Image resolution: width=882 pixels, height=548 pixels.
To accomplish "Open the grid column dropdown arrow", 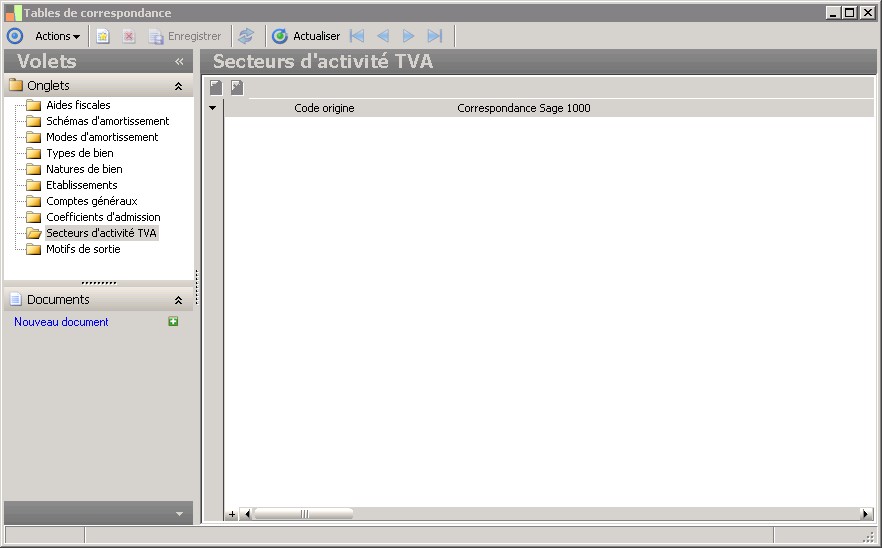I will point(213,107).
